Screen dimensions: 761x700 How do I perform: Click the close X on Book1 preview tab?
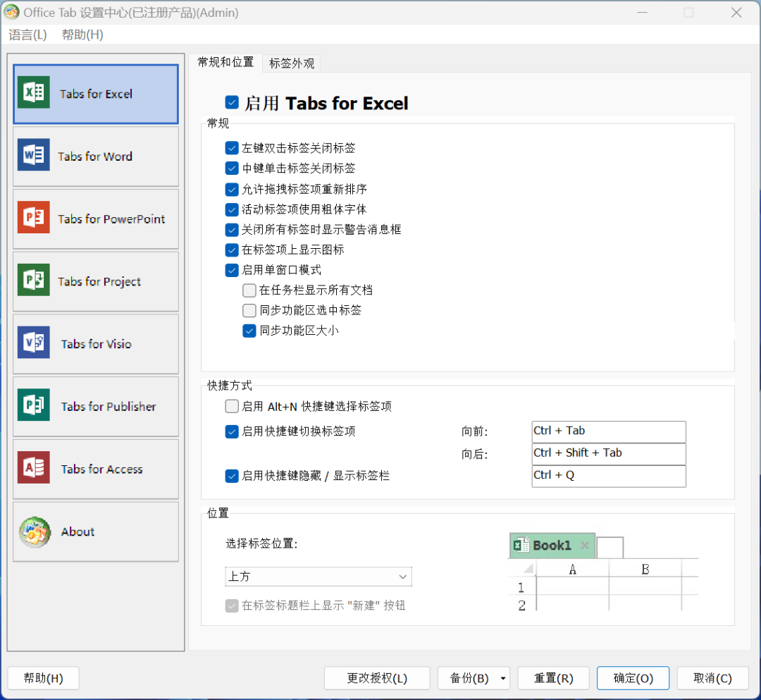pyautogui.click(x=585, y=545)
